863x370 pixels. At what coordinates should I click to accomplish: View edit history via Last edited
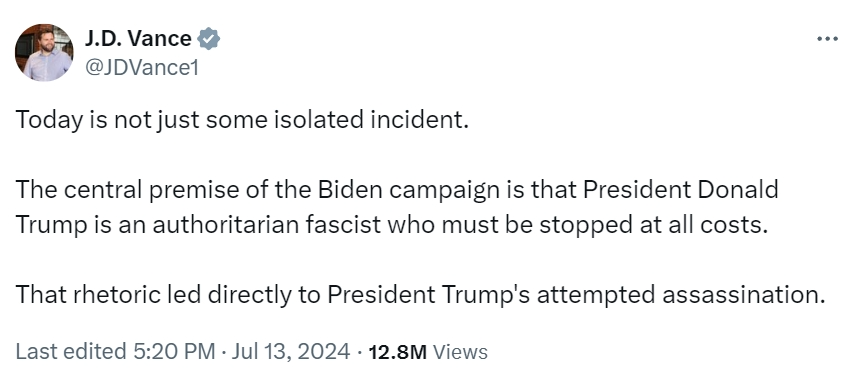[71, 351]
